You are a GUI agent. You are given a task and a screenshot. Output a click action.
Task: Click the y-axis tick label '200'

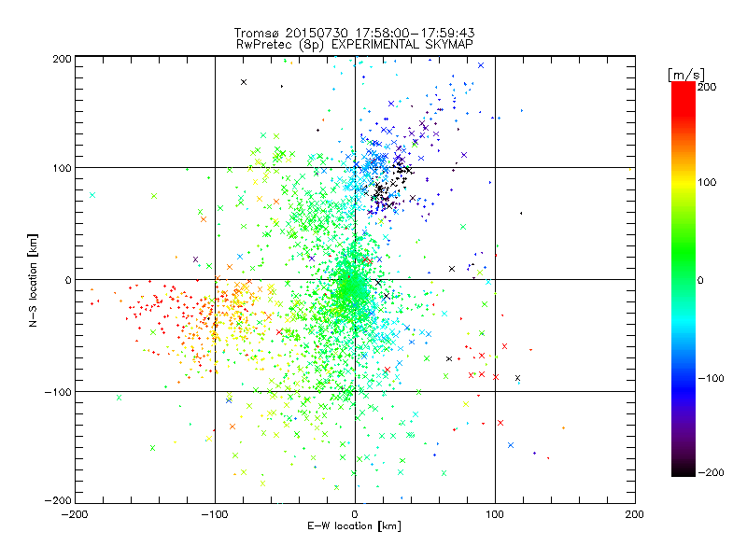62,59
